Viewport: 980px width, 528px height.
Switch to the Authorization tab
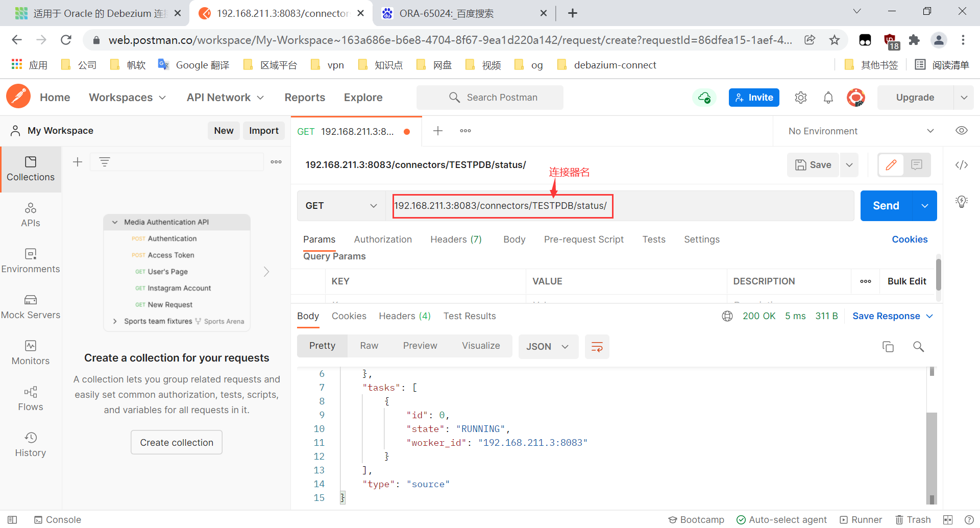pos(383,239)
